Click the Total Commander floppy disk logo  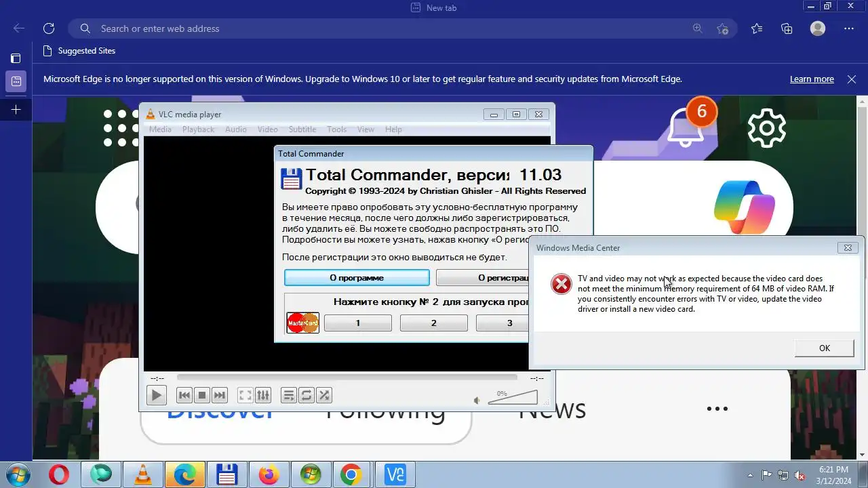pyautogui.click(x=291, y=180)
